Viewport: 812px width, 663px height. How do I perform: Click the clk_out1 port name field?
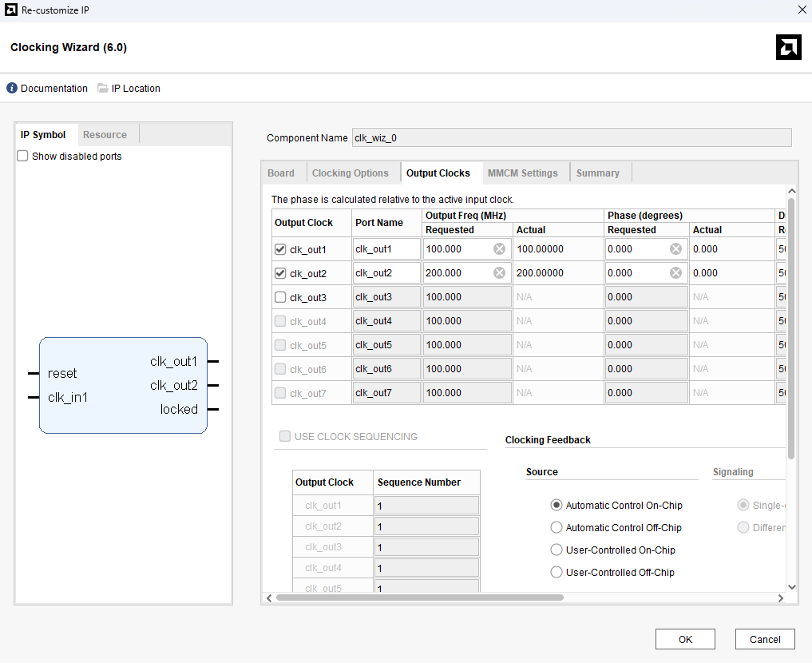click(x=386, y=249)
